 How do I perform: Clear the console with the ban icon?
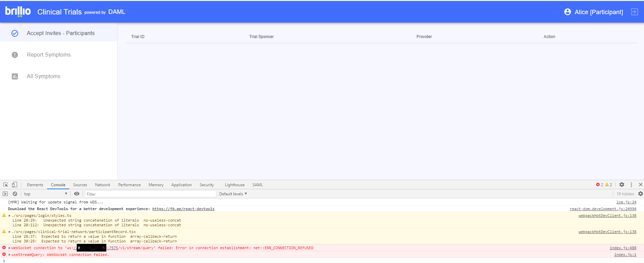15,194
